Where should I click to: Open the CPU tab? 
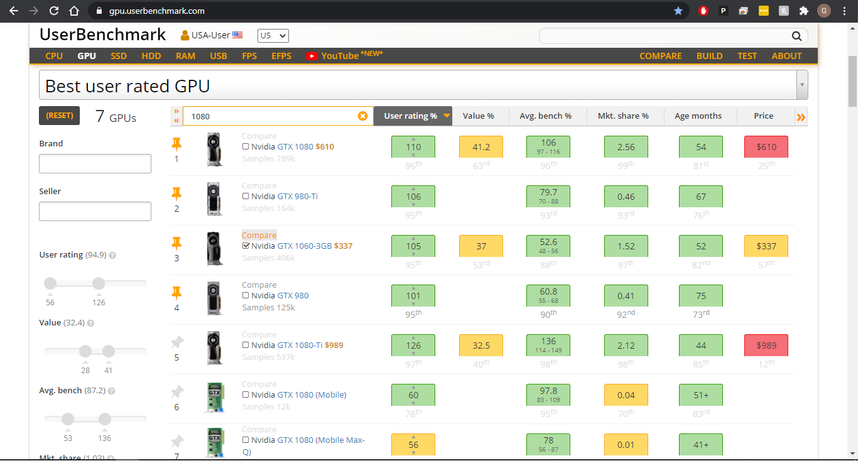click(54, 56)
